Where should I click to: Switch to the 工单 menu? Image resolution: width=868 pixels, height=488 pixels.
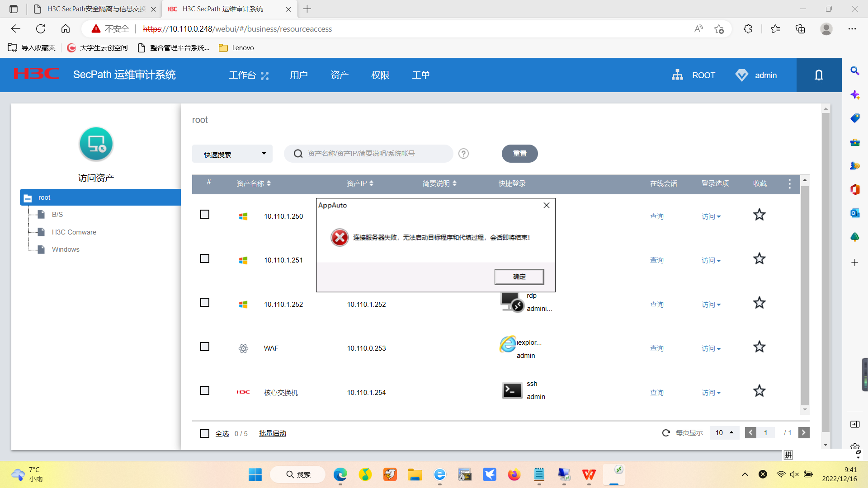point(421,75)
